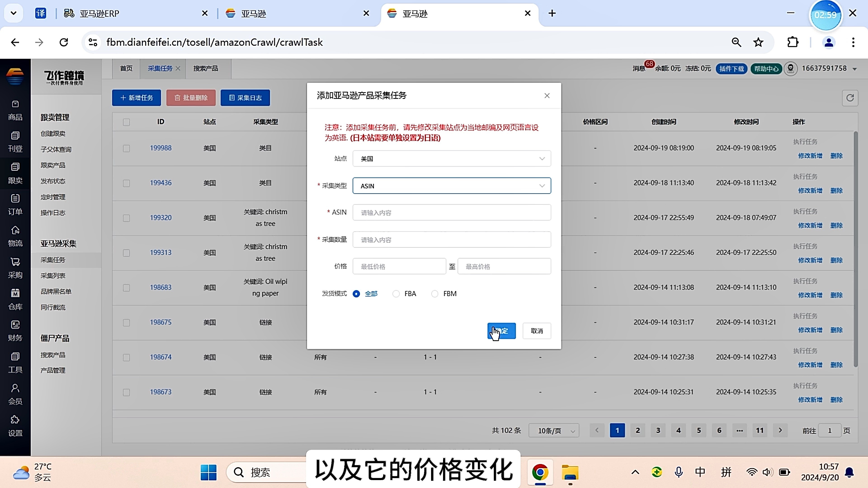Select the FBM shipping mode radio
This screenshot has width=868, height=488.
click(435, 294)
